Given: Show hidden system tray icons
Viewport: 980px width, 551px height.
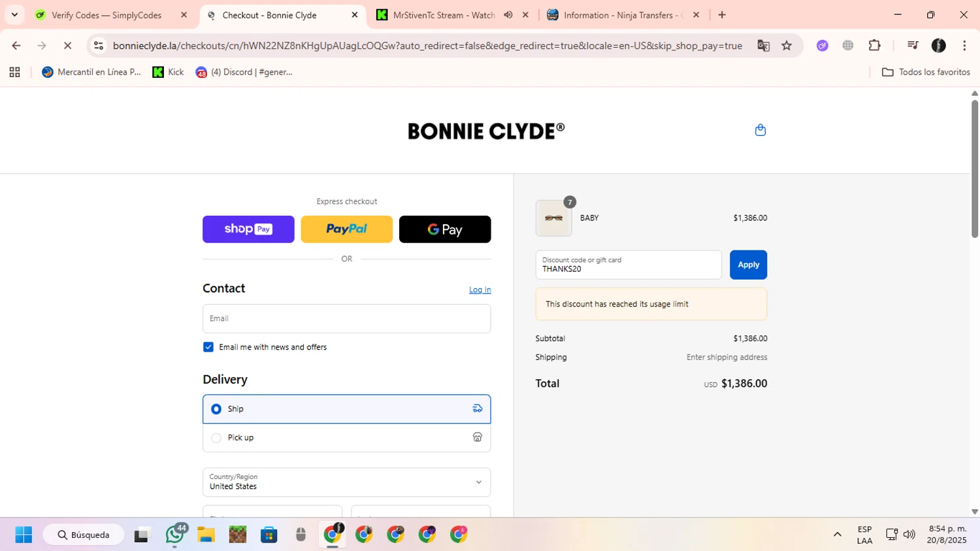Looking at the screenshot, I should point(837,535).
